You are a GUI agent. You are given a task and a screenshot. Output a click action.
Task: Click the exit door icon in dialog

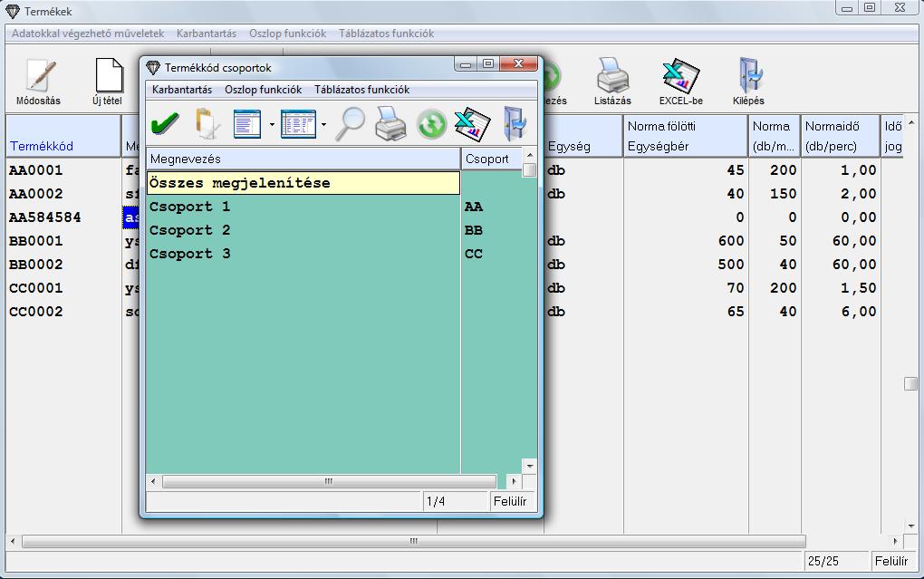coord(515,124)
